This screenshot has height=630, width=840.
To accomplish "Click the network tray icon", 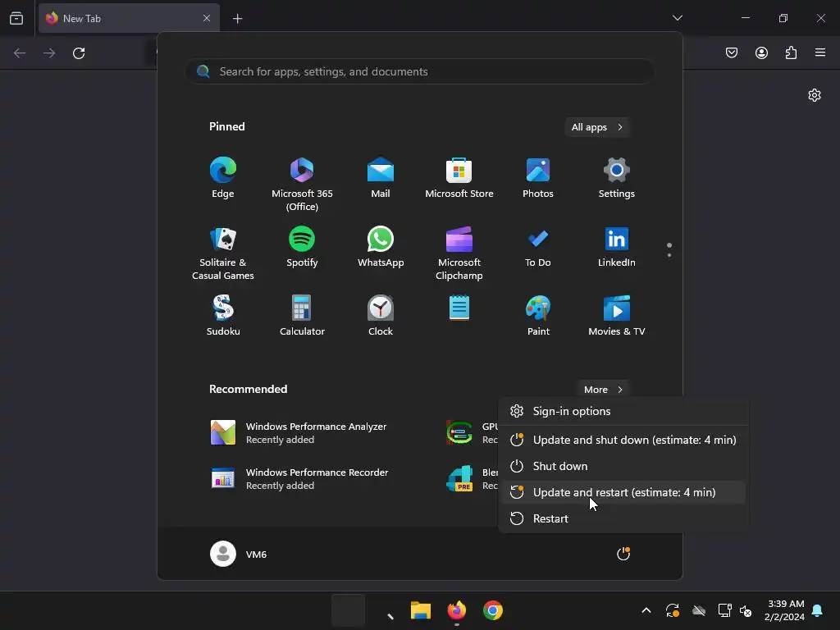I will point(724,610).
